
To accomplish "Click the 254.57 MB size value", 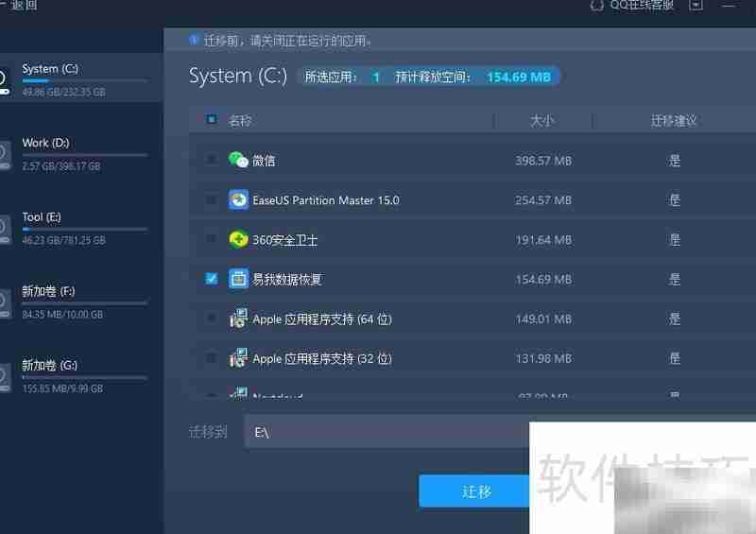I will tap(543, 200).
